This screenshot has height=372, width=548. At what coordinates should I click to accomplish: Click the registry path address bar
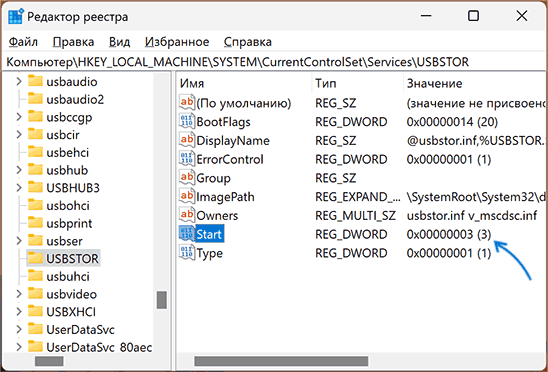click(274, 62)
